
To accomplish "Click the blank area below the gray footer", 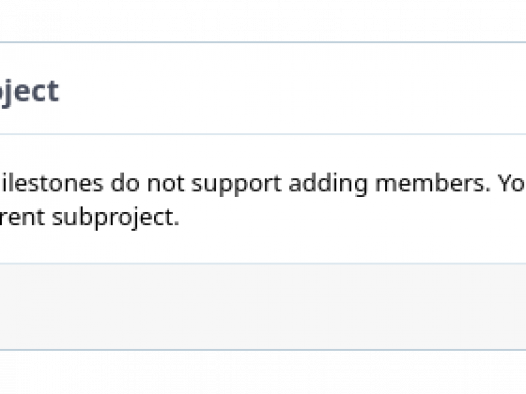I will coord(263,372).
